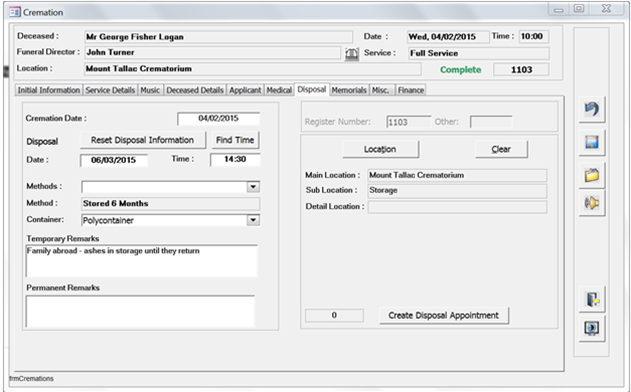Click the header Location Mount Tallac field
The image size is (631, 392).
[x=253, y=69]
